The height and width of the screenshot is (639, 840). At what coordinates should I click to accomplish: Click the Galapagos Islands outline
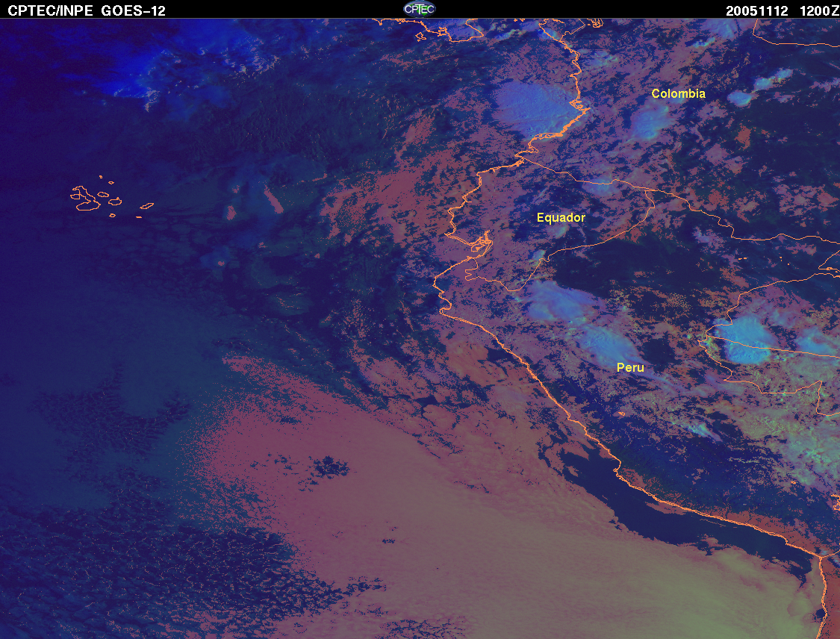click(x=111, y=196)
